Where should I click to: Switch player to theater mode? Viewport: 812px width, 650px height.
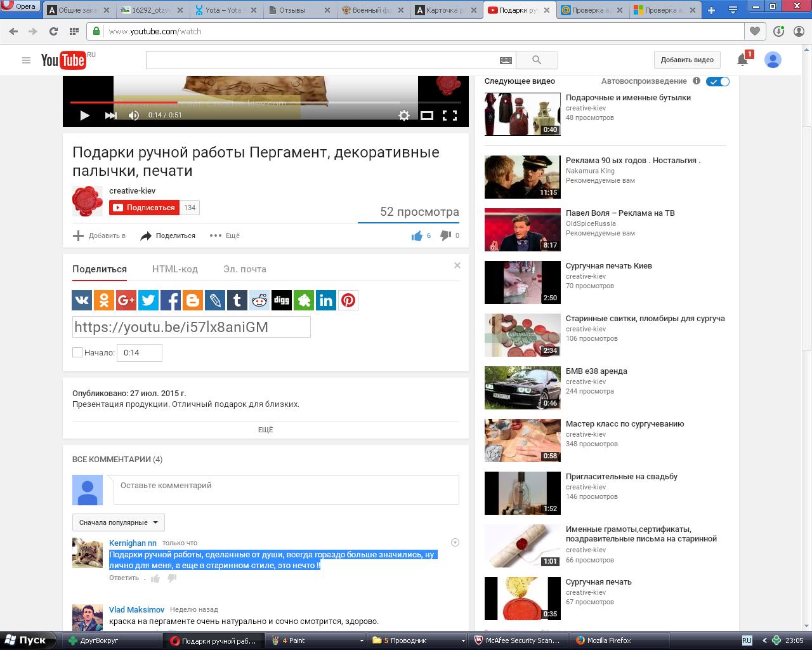(x=427, y=115)
